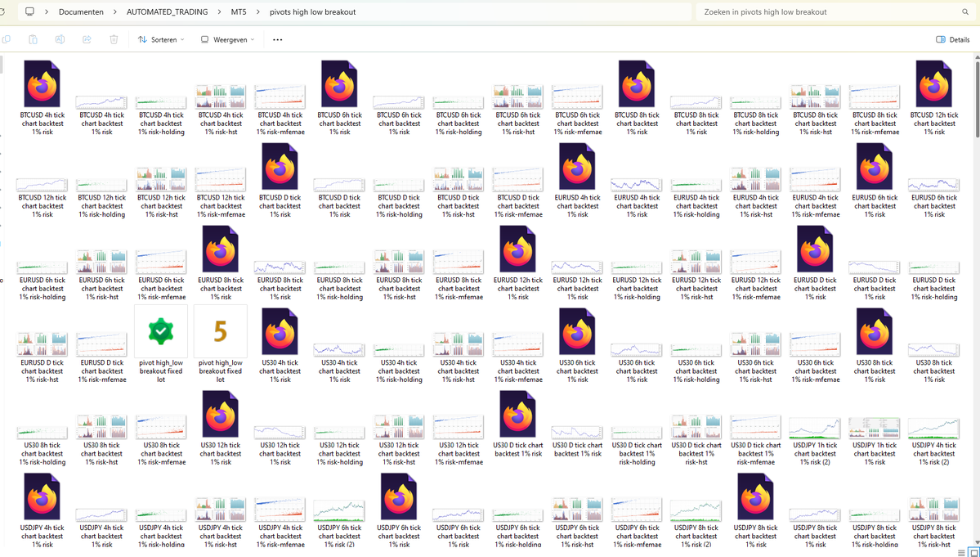
Task: Select the Firefox HTML file EURUSD D 1% risk
Action: pyautogui.click(x=816, y=249)
